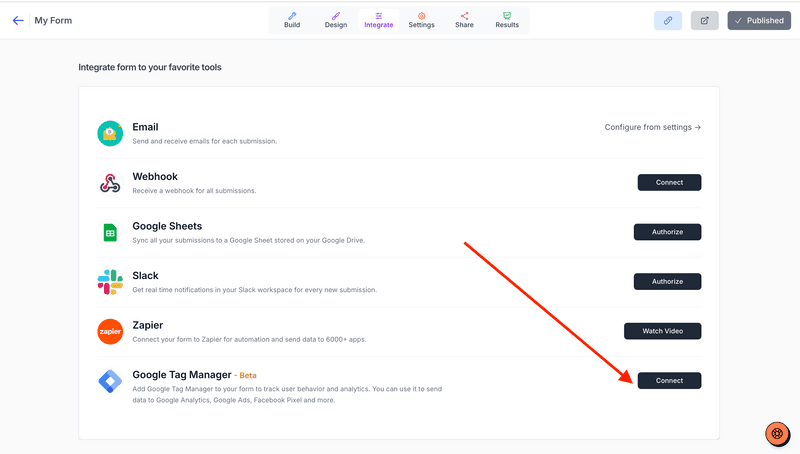Open Configure from settings link
This screenshot has width=800, height=454.
(x=653, y=127)
